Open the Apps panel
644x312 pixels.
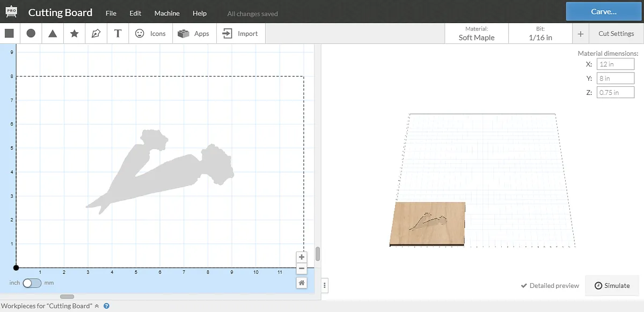click(194, 33)
